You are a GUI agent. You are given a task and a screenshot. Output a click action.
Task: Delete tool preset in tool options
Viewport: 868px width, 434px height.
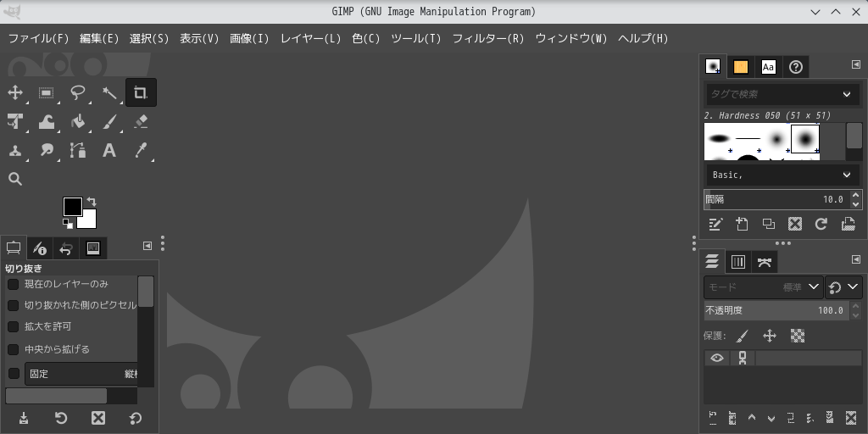pos(98,418)
